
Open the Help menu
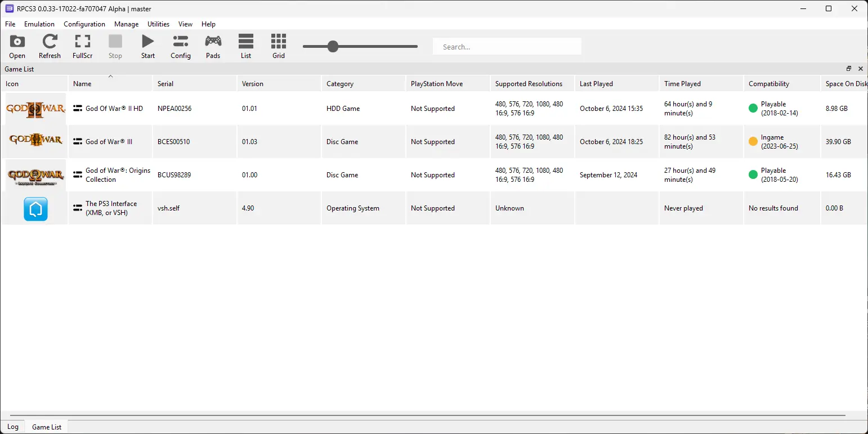[208, 24]
